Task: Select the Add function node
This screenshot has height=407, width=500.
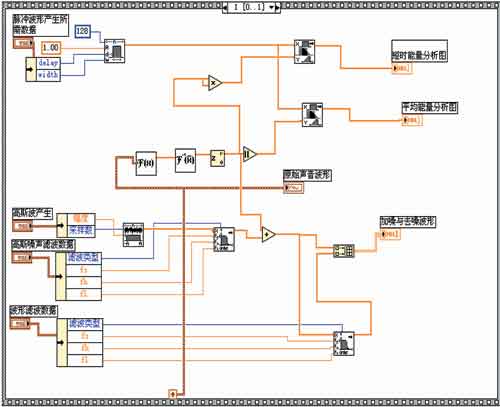Action: (269, 235)
